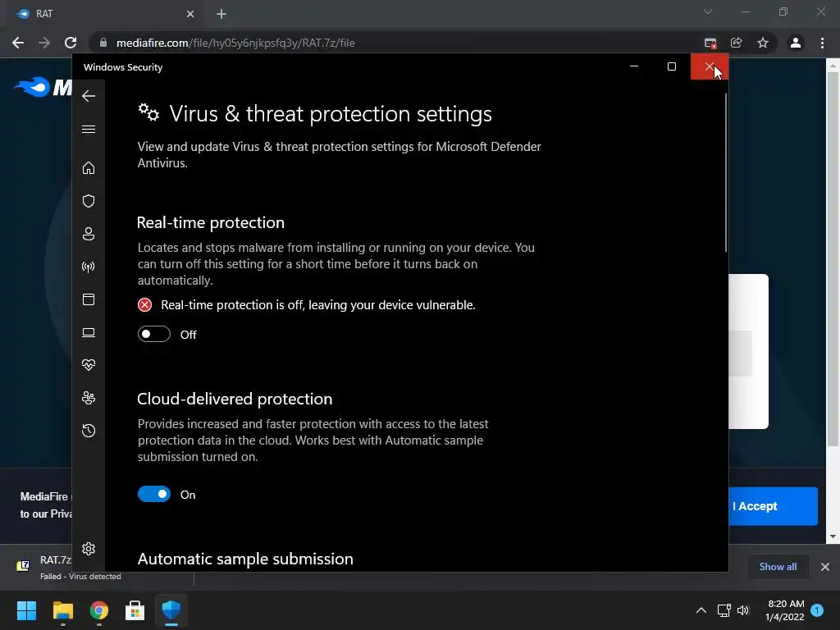
Task: Click Chrome forward arrow button
Action: [44, 43]
